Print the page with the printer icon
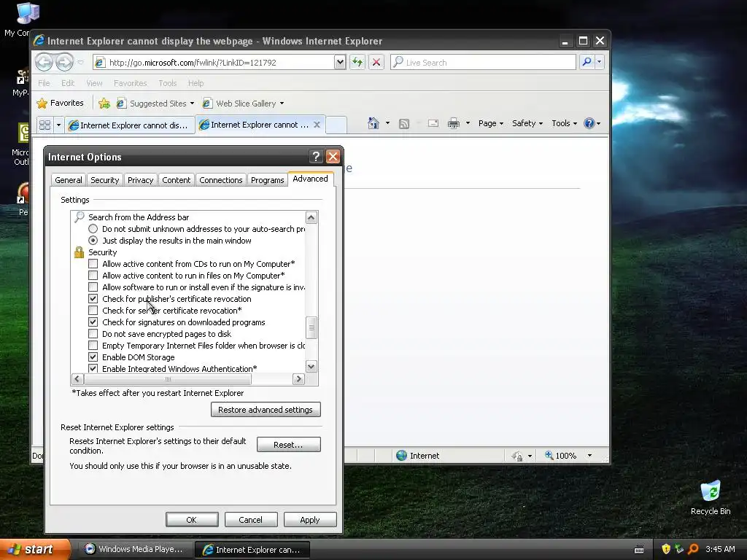747x560 pixels. coord(454,123)
